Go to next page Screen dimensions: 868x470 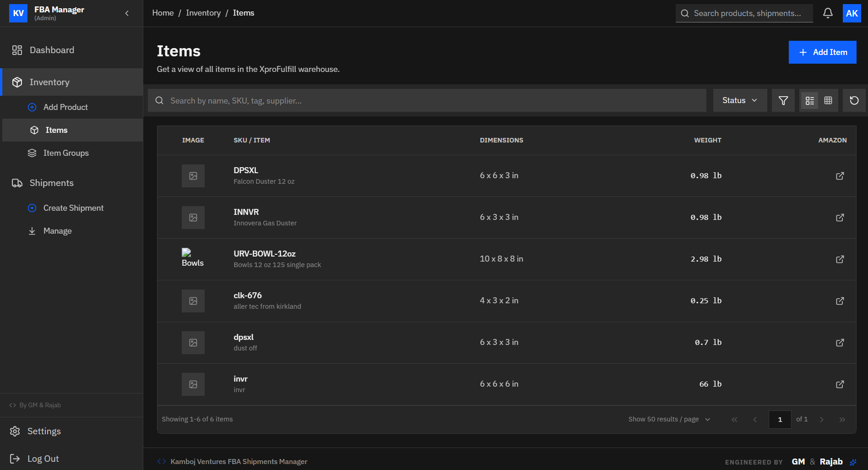[x=822, y=420]
